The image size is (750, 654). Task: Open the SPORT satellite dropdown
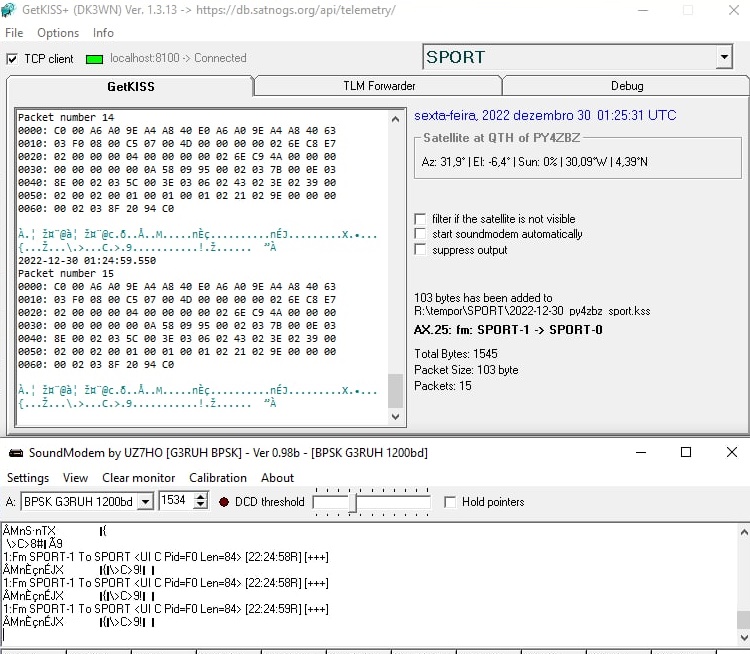[x=724, y=57]
